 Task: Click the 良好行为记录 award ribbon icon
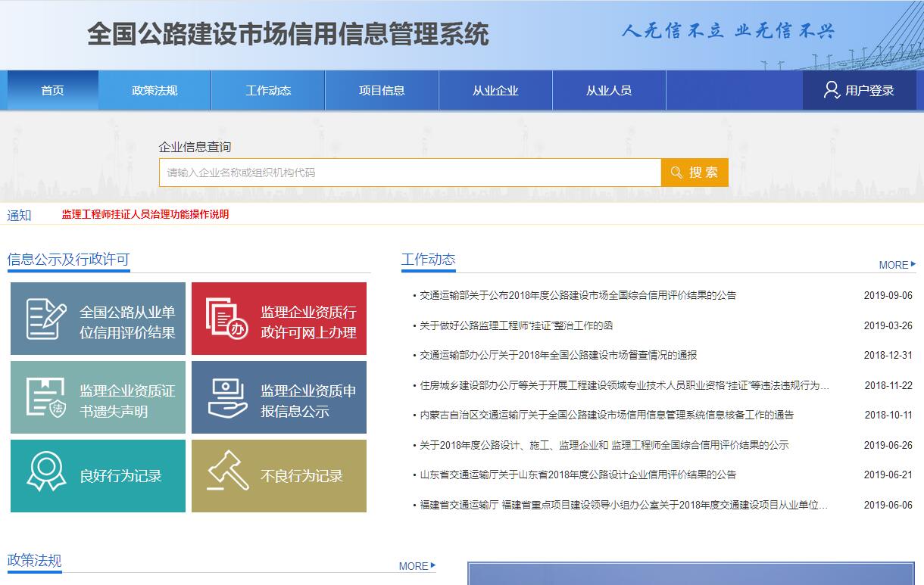click(45, 472)
